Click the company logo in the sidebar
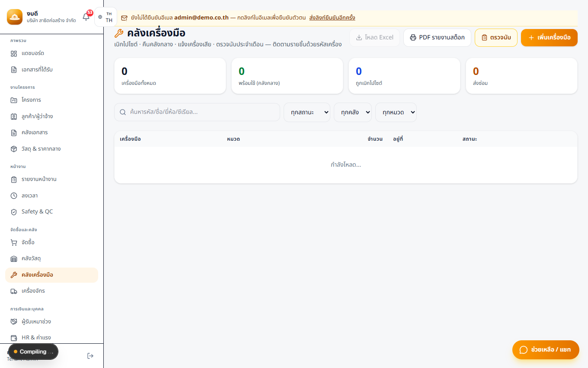588x368 pixels. click(14, 17)
